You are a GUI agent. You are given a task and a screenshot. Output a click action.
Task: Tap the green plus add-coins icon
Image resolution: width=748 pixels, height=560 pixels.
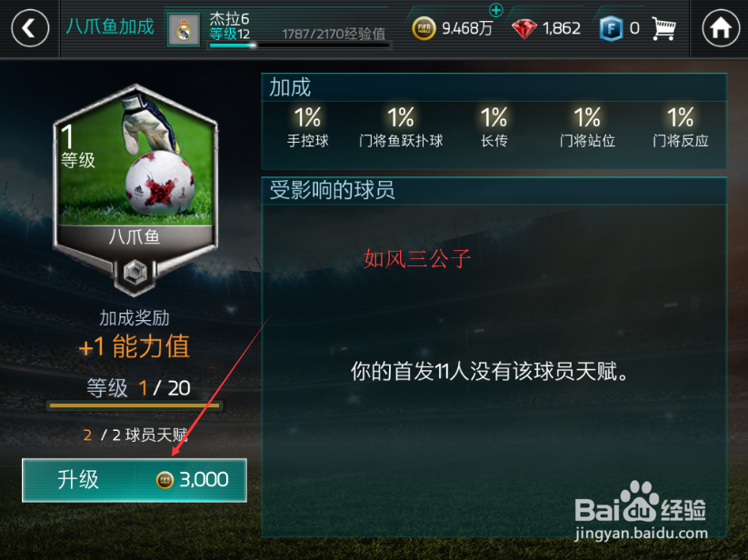pos(496,9)
